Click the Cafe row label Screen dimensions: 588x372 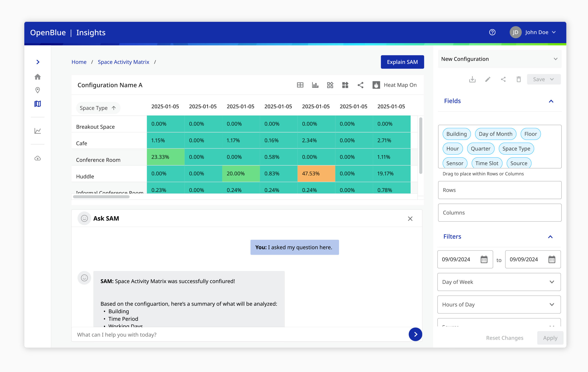82,143
